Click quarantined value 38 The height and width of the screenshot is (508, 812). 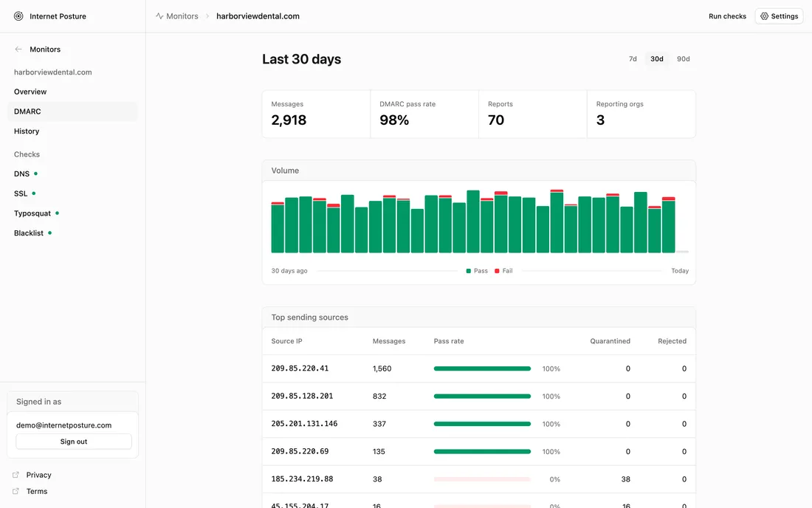pos(625,479)
